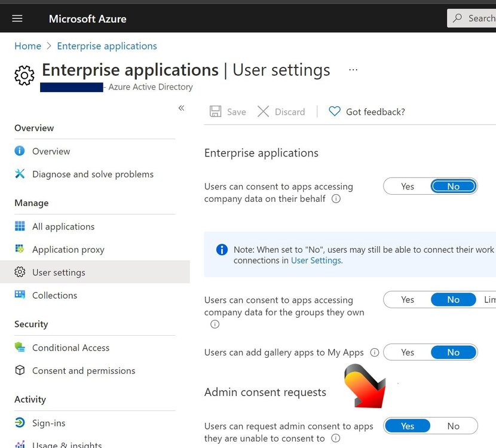The image size is (496, 448).
Task: Click the blue info icon in the note banner
Action: (222, 250)
